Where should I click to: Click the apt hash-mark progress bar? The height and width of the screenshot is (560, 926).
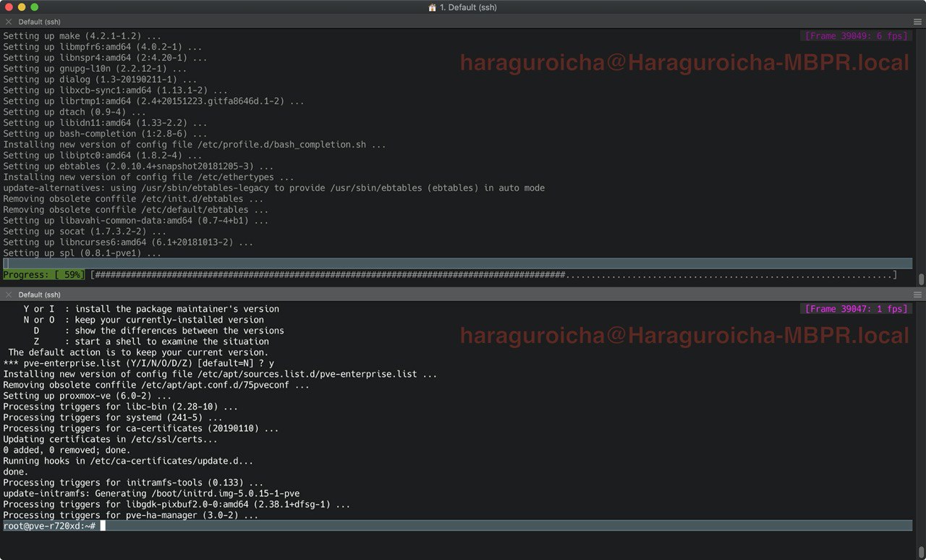click(x=493, y=275)
